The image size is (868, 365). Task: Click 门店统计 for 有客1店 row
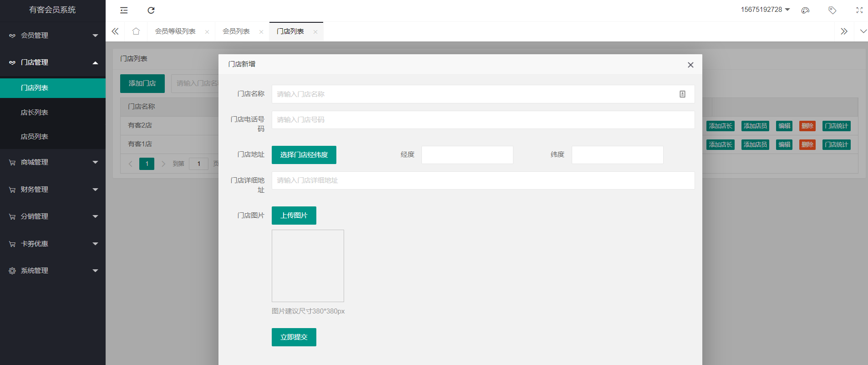(837, 145)
